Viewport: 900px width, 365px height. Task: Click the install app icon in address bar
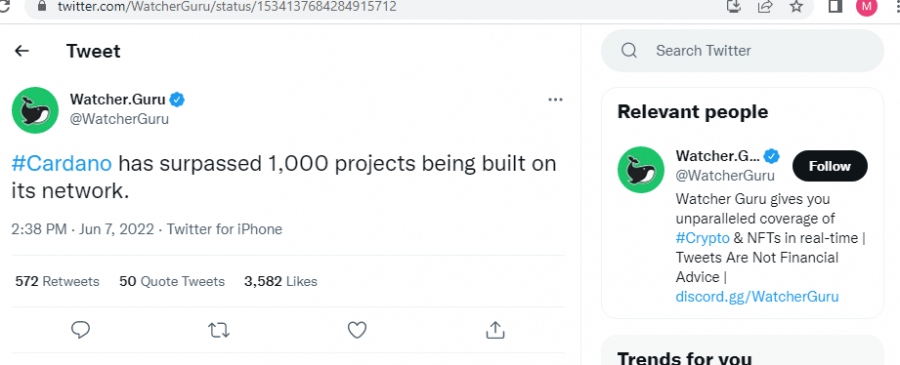point(734,6)
